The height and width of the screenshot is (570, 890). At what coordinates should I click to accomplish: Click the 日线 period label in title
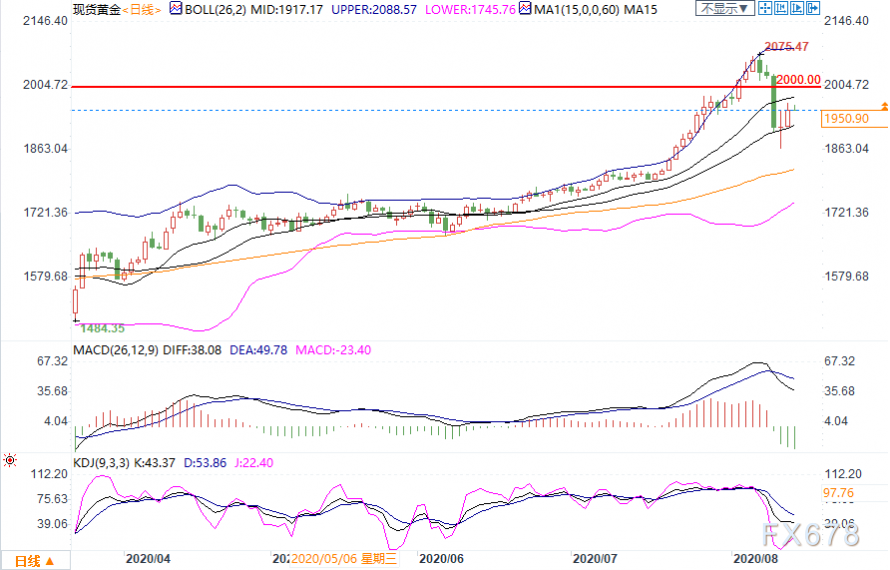142,10
